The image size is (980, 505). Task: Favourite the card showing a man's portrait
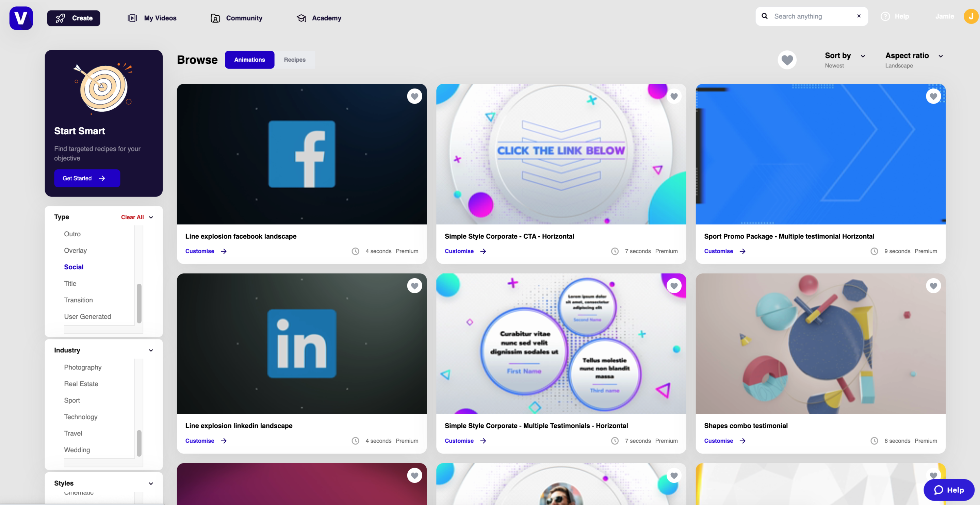[674, 475]
